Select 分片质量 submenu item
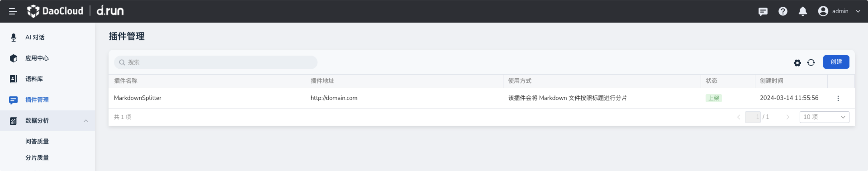This screenshot has height=171, width=868. [37, 158]
